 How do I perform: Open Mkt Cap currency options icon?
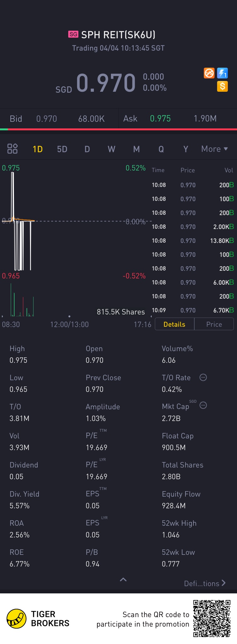pyautogui.click(x=203, y=405)
